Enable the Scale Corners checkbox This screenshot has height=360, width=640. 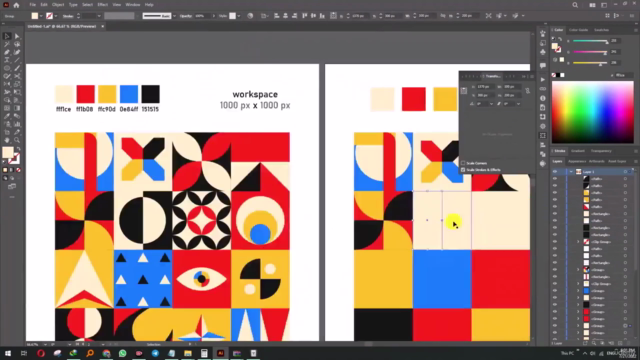coord(463,163)
